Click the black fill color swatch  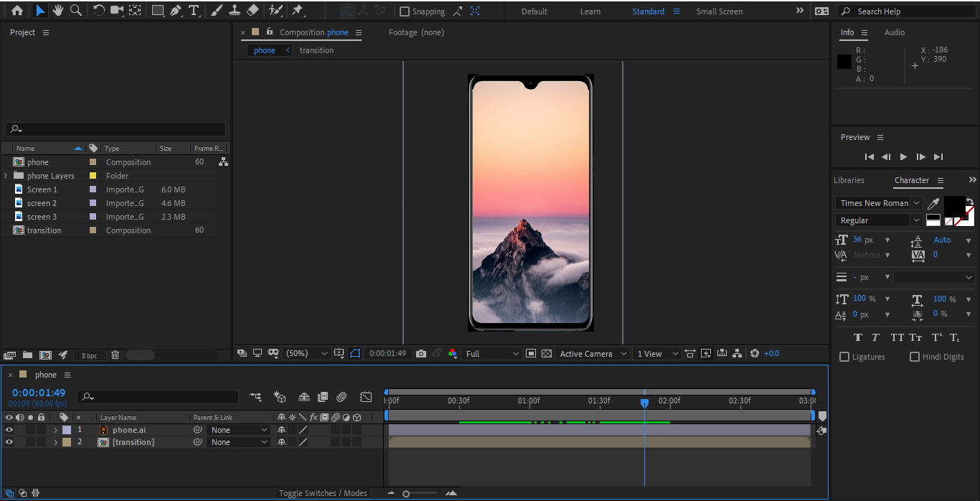point(953,207)
